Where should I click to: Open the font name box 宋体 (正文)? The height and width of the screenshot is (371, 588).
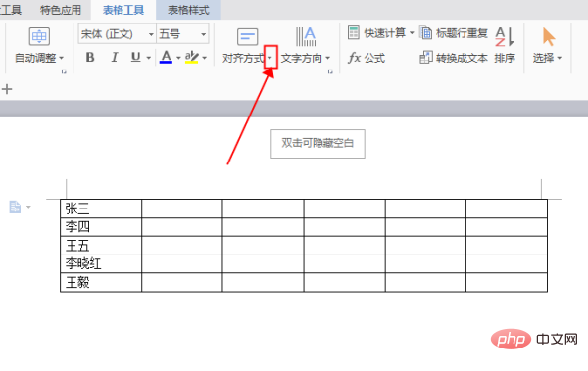pos(117,34)
